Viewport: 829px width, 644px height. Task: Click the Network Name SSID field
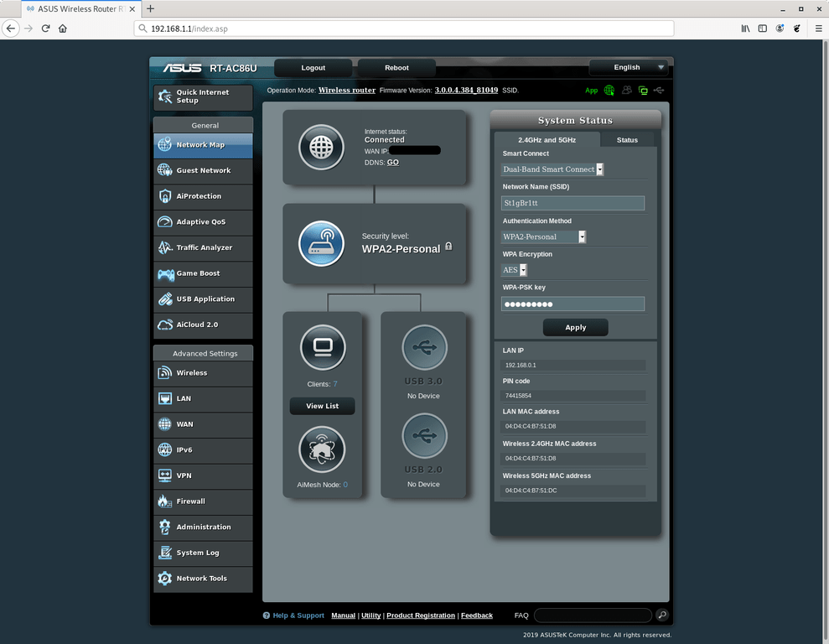[573, 203]
